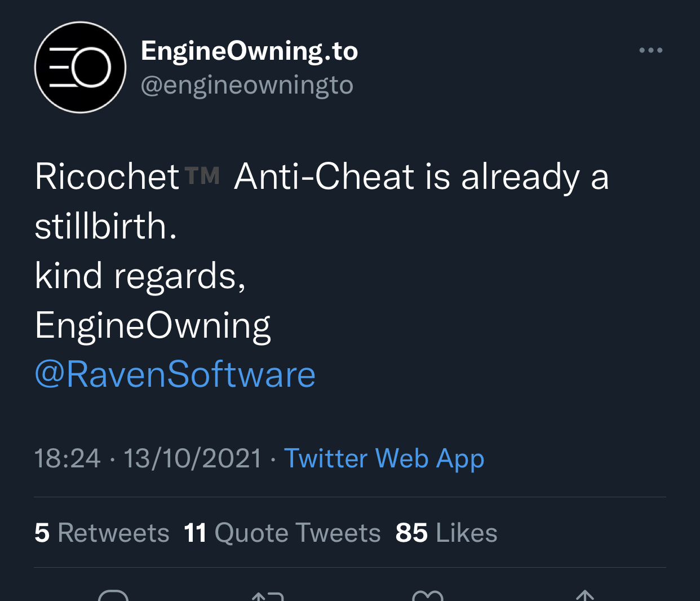The image size is (700, 601).
Task: Tap the share upward arrow icon
Action: click(x=585, y=595)
